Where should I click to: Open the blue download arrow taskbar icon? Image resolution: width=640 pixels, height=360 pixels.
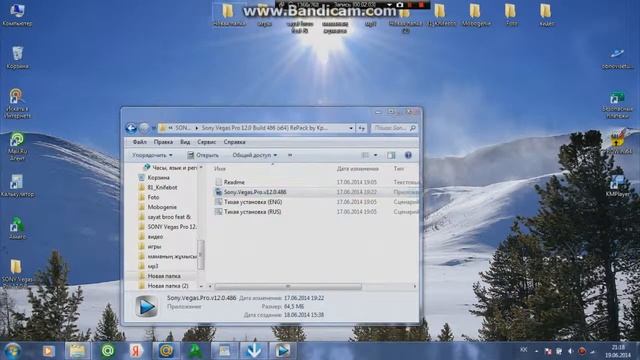tap(254, 351)
